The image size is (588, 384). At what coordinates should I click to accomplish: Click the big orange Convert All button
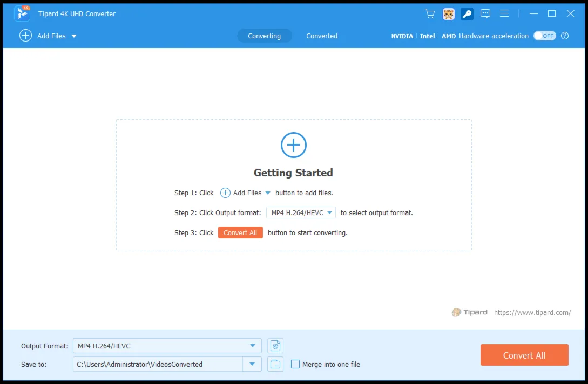pos(524,355)
